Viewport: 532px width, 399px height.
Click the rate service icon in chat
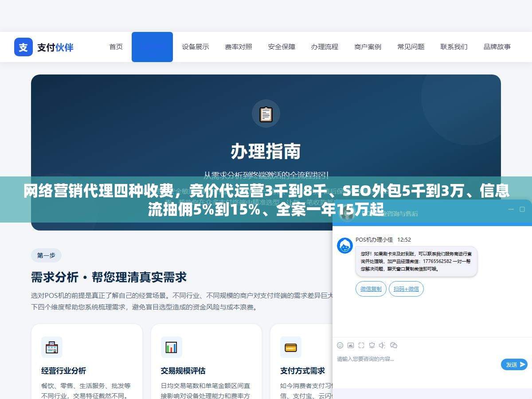pyautogui.click(x=372, y=345)
